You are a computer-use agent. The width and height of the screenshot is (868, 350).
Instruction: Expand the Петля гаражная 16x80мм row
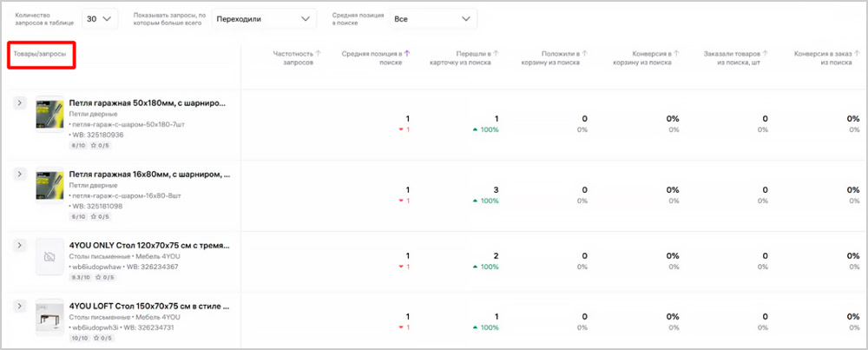tap(20, 175)
